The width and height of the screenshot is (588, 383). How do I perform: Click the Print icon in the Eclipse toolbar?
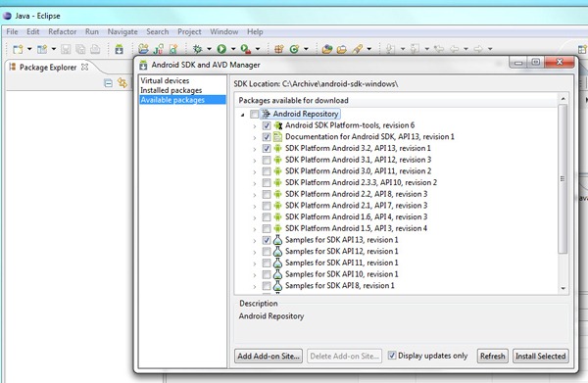(95, 49)
